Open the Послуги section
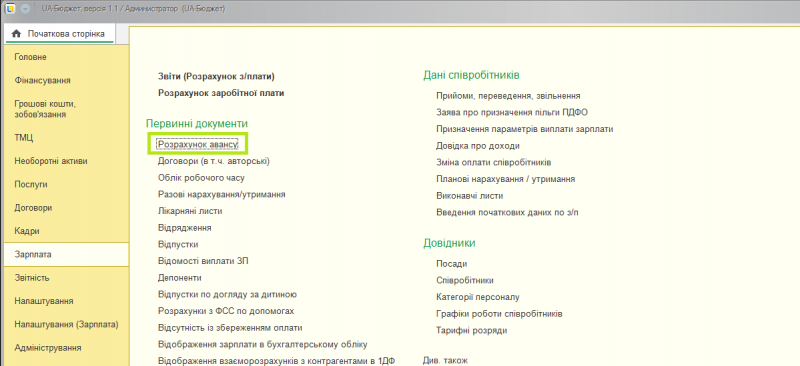 click(65, 184)
